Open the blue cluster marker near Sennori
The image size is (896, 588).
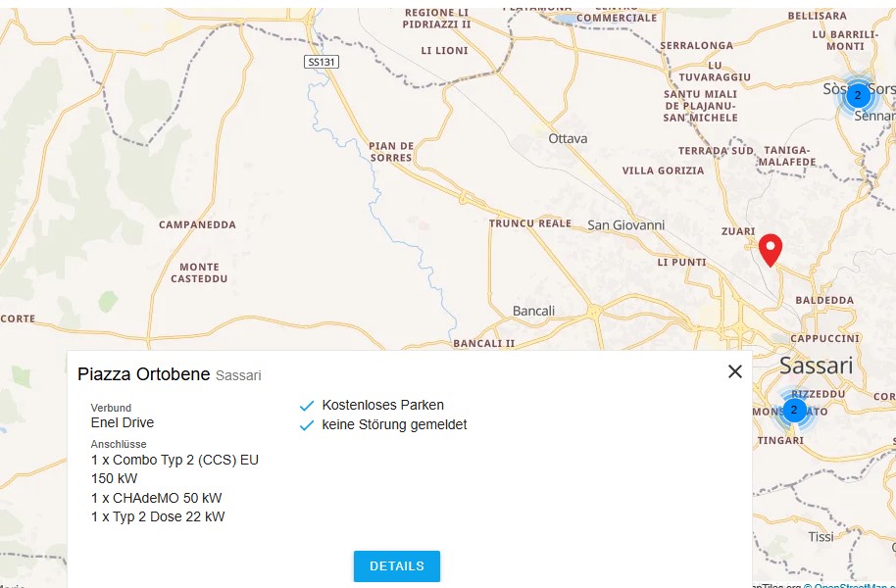857,95
